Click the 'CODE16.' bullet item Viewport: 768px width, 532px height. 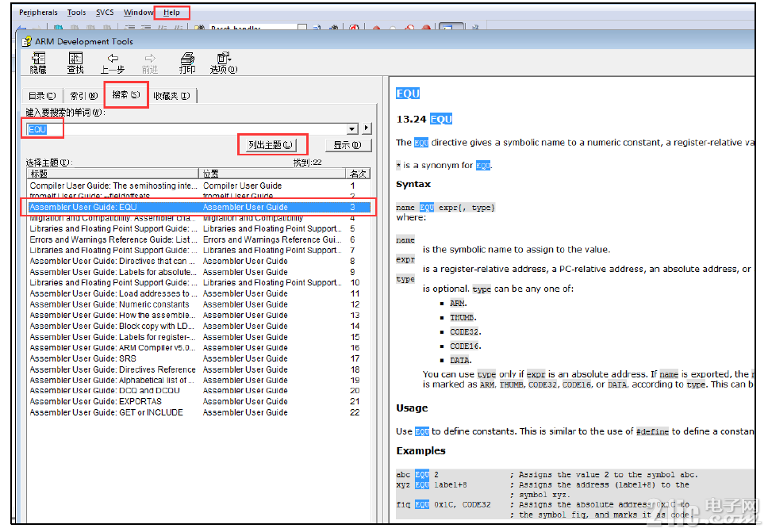[466, 346]
